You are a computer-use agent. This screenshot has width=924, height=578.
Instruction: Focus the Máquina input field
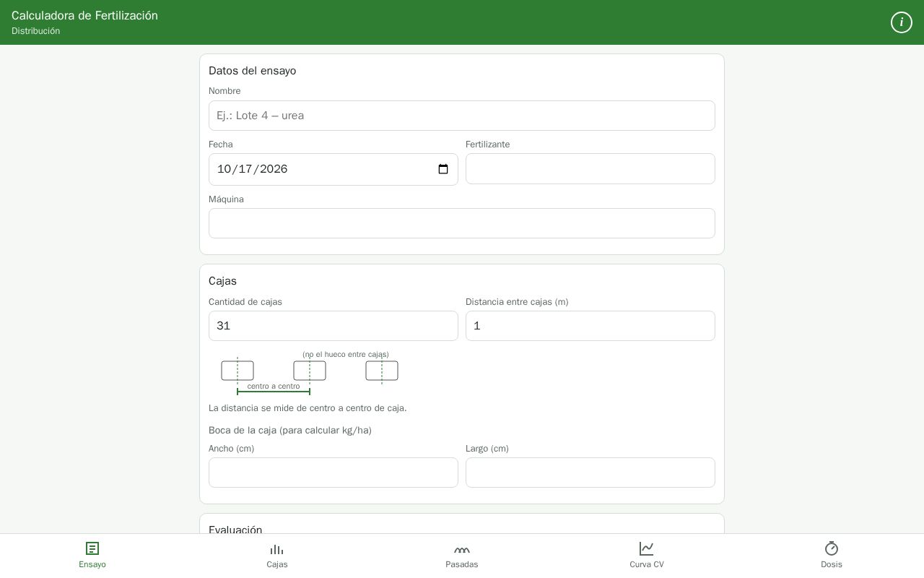(x=462, y=223)
